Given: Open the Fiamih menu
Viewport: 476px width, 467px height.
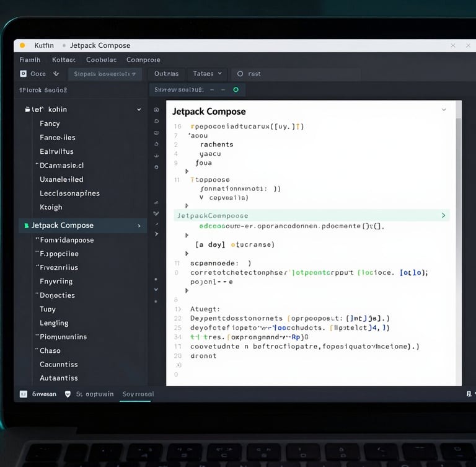Looking at the screenshot, I should coord(30,60).
